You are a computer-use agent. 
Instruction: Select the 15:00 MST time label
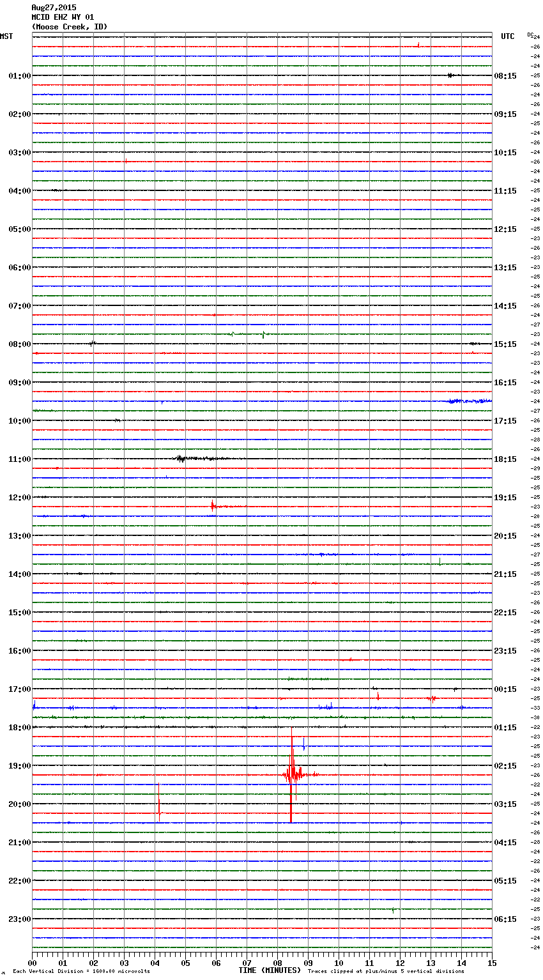tap(20, 613)
